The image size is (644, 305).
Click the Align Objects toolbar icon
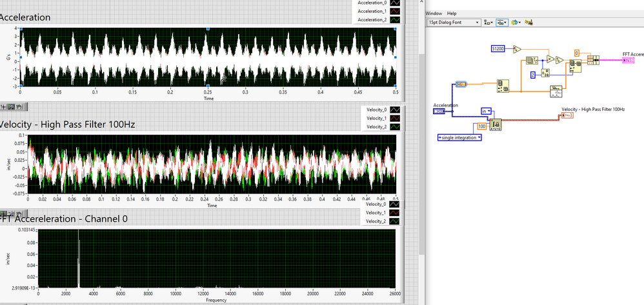(x=488, y=22)
